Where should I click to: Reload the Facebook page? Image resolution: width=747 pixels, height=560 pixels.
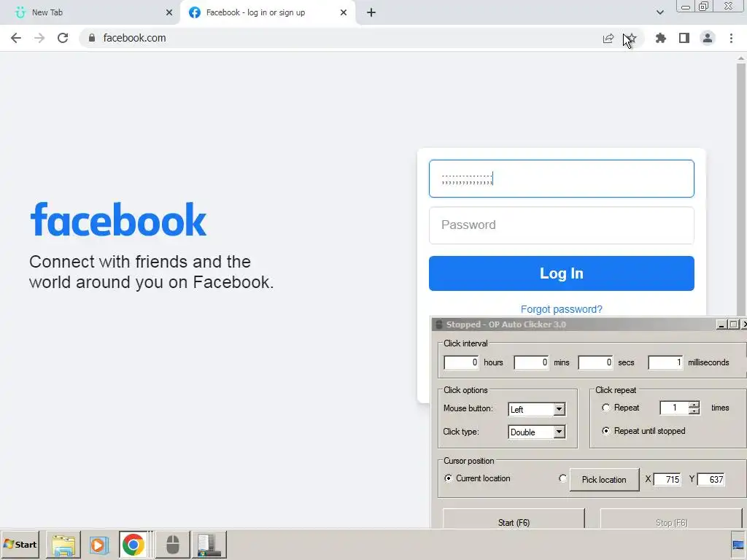[63, 38]
